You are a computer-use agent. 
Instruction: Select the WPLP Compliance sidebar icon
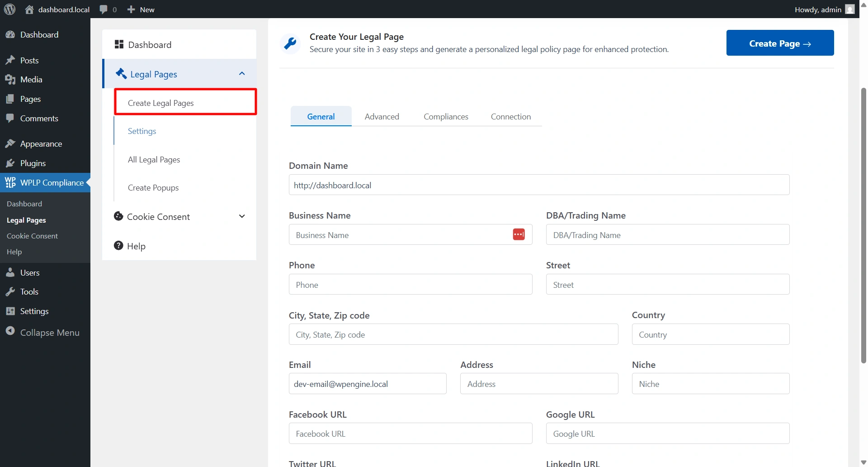tap(11, 182)
